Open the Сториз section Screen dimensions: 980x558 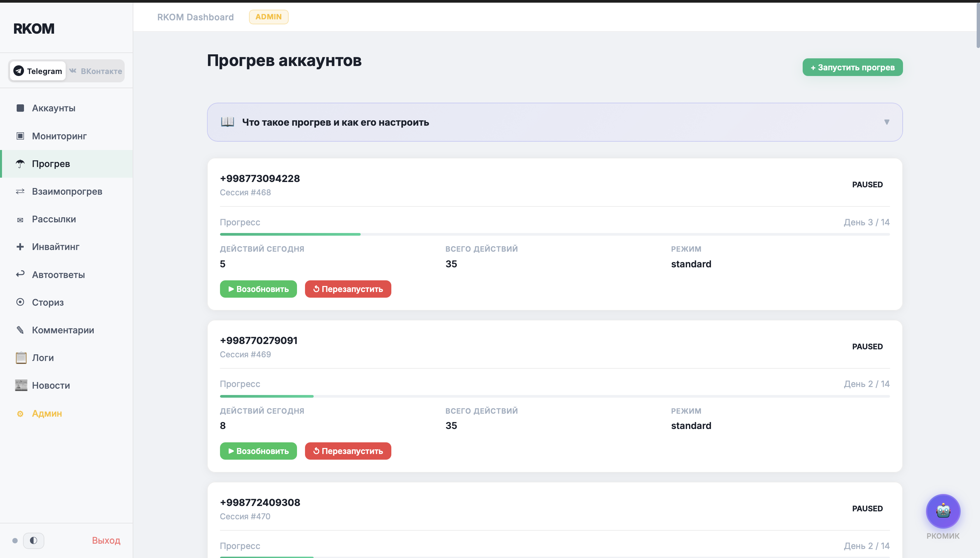pyautogui.click(x=67, y=302)
